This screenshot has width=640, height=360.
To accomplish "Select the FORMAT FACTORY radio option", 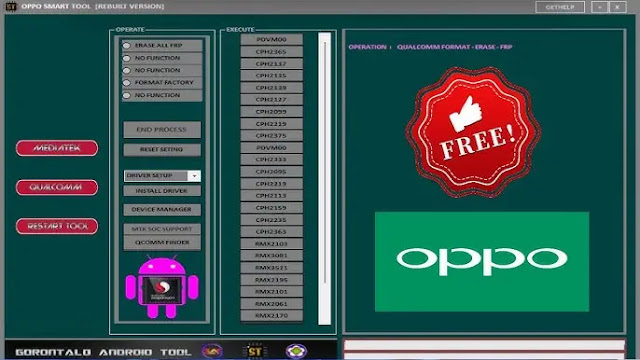I will point(162,82).
